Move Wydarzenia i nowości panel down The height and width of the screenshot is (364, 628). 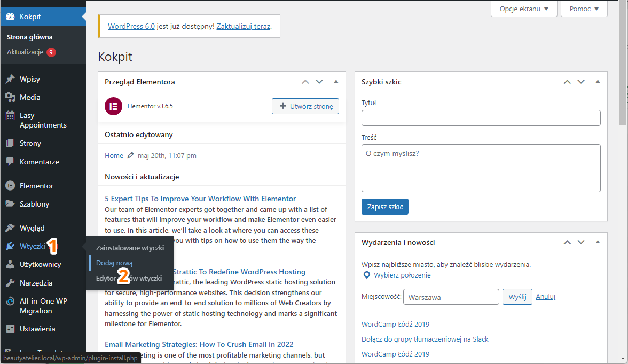coord(582,242)
